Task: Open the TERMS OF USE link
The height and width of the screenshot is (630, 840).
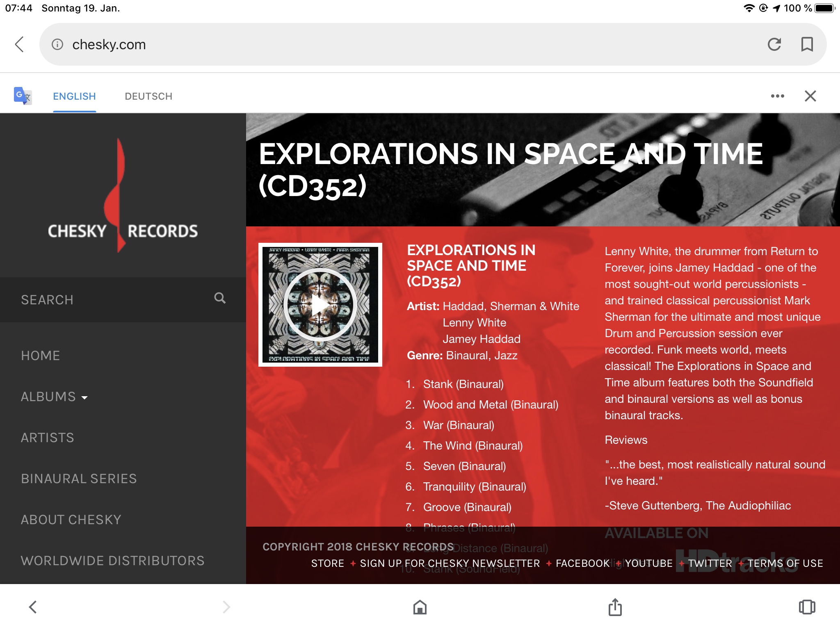Action: tap(785, 564)
